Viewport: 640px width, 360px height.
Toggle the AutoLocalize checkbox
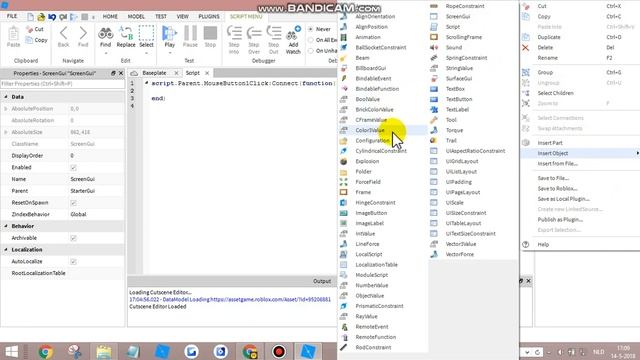(x=73, y=262)
